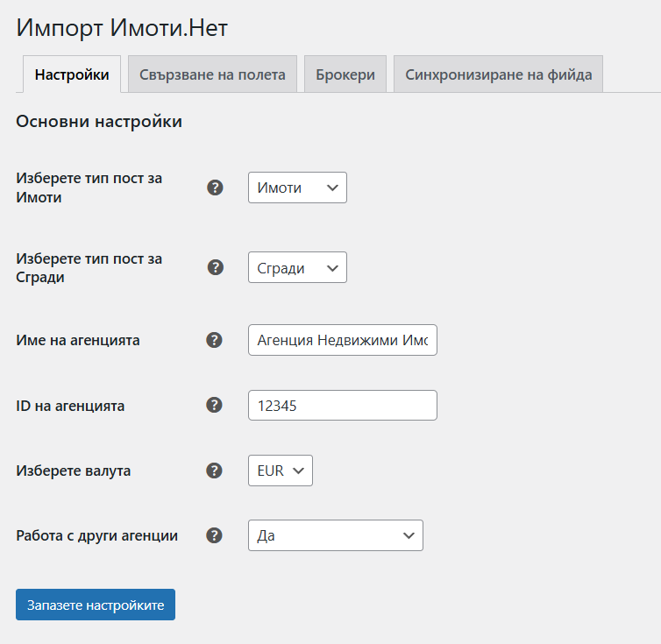
Task: Click the Изберете валута label
Action: coord(74,471)
